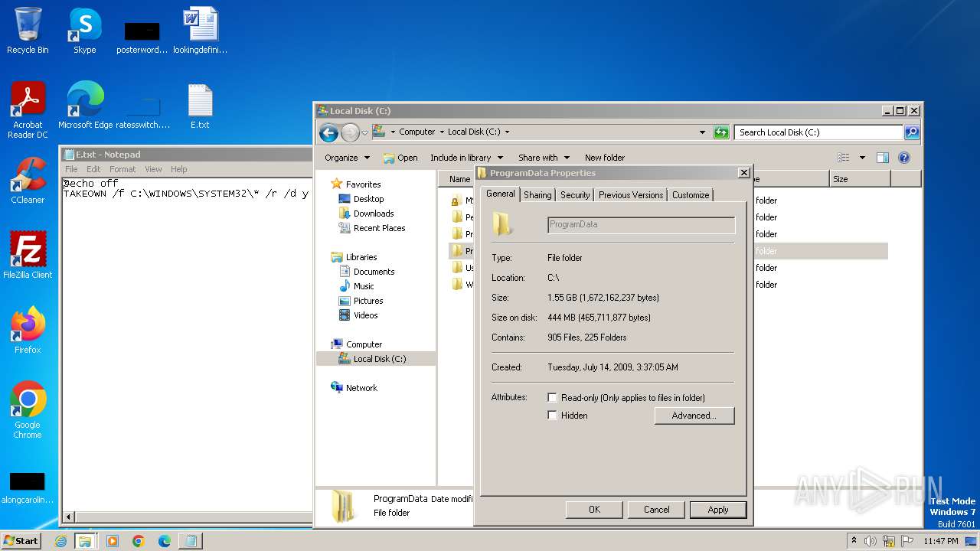
Task: Click Open in the Explorer toolbar
Action: 400,158
